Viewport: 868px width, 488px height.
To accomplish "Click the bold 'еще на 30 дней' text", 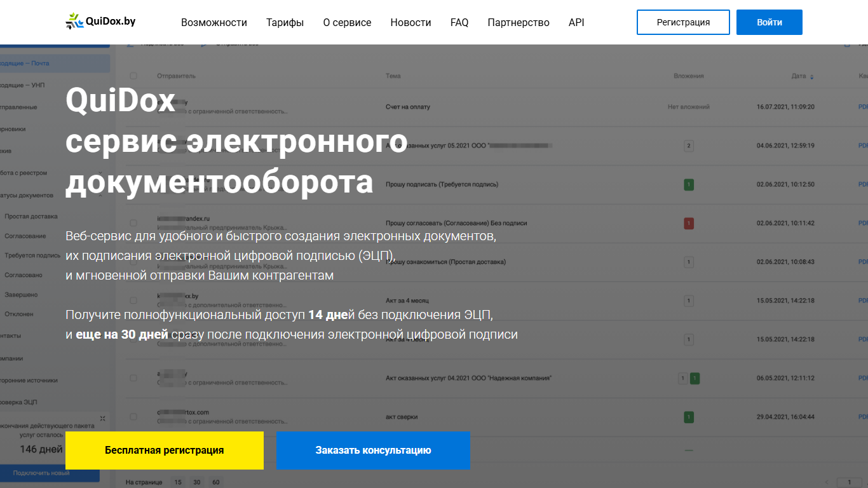I will (122, 334).
